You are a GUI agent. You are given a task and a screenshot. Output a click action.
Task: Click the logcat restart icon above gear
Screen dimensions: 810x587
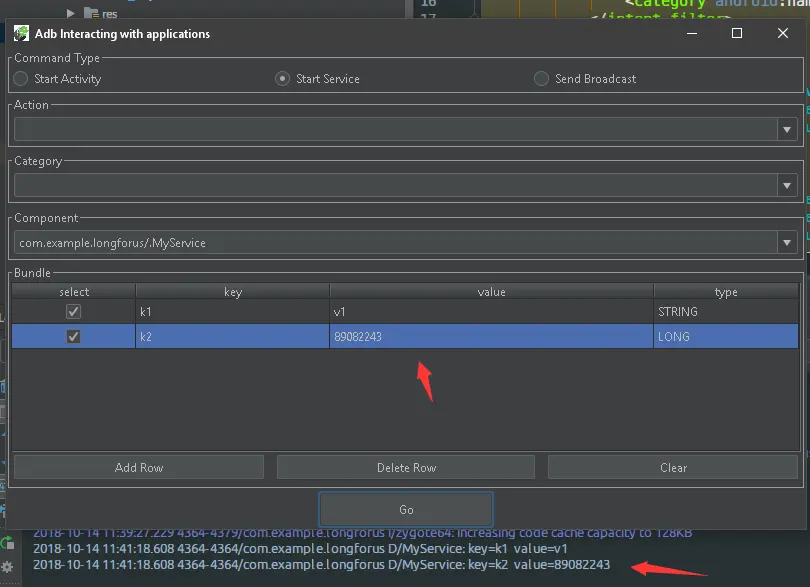7,543
